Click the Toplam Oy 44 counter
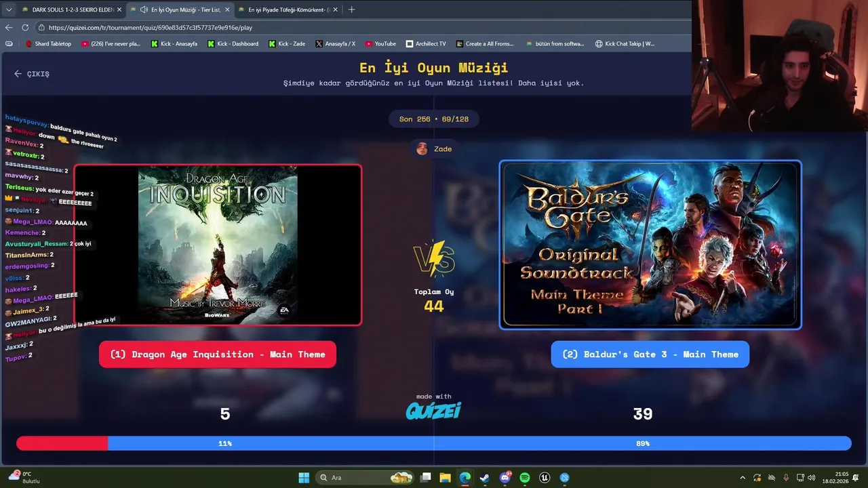 coord(434,301)
